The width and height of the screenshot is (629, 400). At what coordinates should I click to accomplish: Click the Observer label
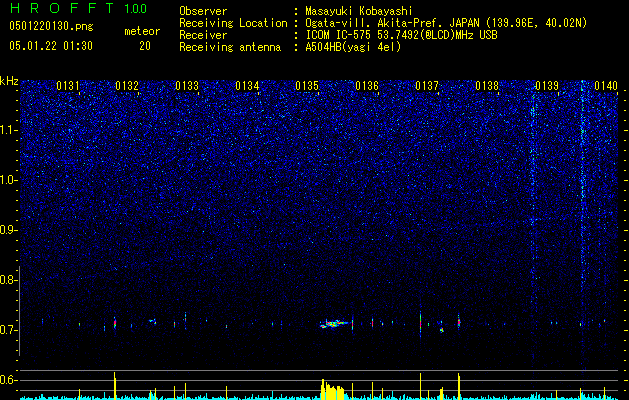203,11
